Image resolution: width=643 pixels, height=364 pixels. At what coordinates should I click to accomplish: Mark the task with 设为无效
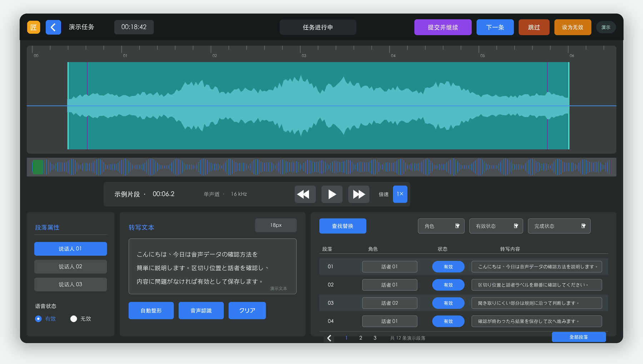573,27
